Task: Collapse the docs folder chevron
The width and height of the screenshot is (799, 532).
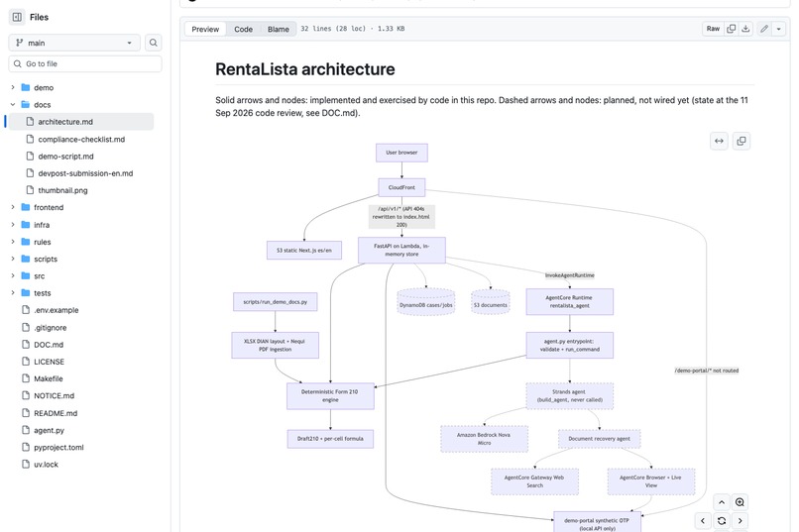Action: pyautogui.click(x=13, y=104)
